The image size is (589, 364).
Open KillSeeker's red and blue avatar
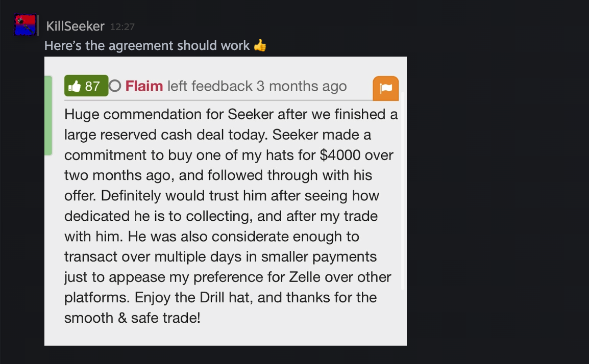click(x=25, y=25)
